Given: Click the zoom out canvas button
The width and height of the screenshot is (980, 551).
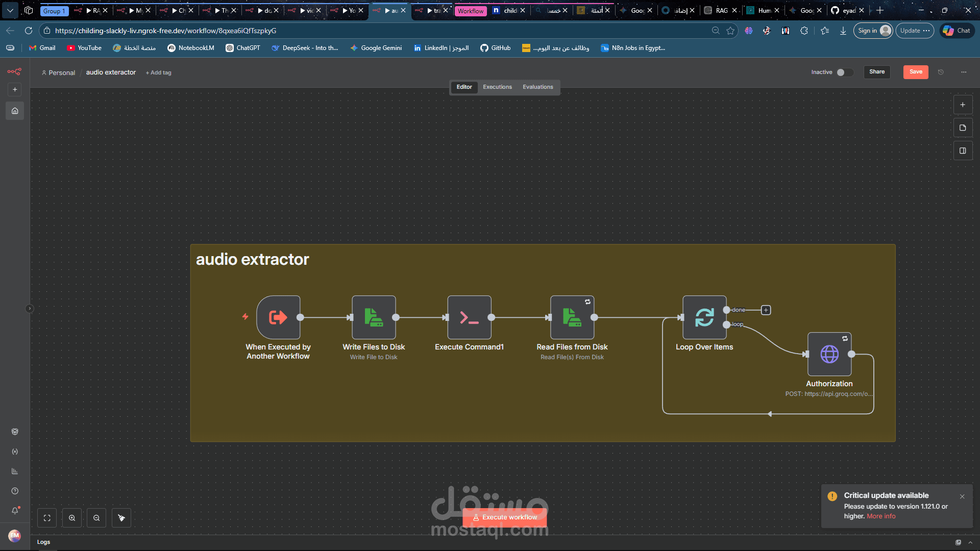Looking at the screenshot, I should point(96,518).
